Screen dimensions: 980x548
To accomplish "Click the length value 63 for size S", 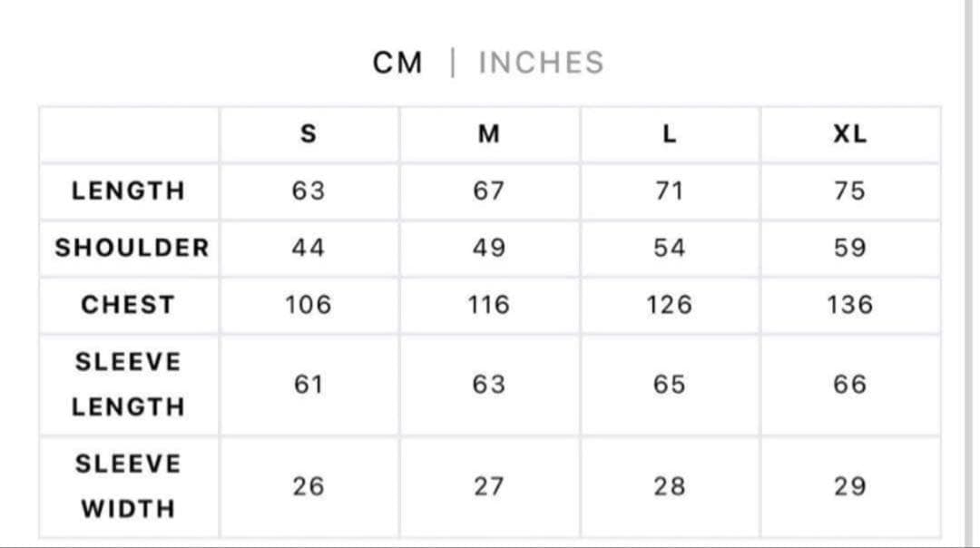I will click(x=309, y=191).
